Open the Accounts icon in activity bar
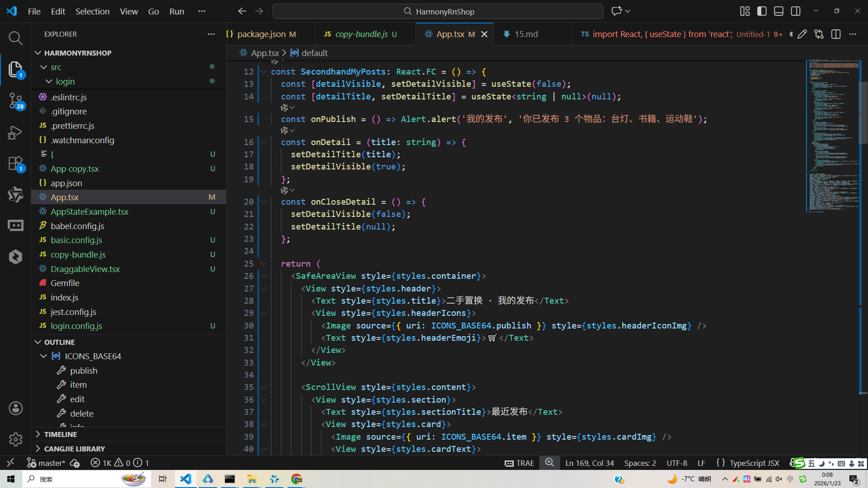Image resolution: width=868 pixels, height=488 pixels. click(15, 408)
